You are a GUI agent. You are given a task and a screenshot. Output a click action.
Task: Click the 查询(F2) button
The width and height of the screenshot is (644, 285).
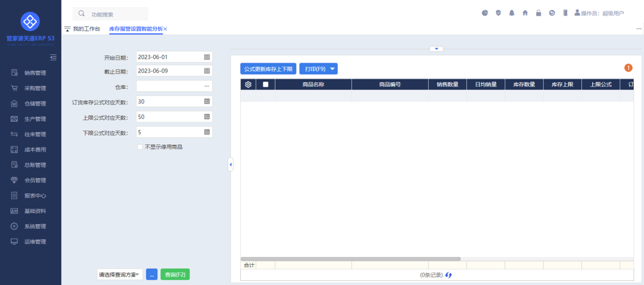click(175, 274)
